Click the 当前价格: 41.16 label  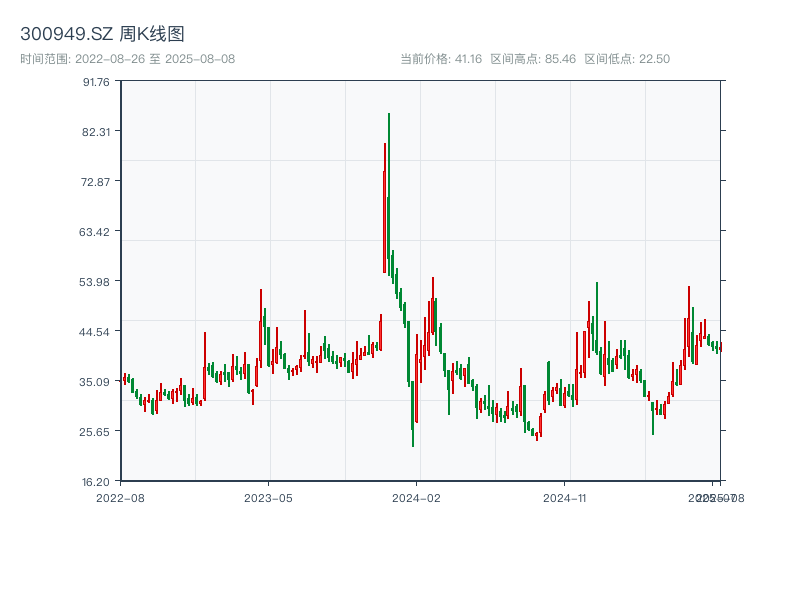[x=441, y=59]
